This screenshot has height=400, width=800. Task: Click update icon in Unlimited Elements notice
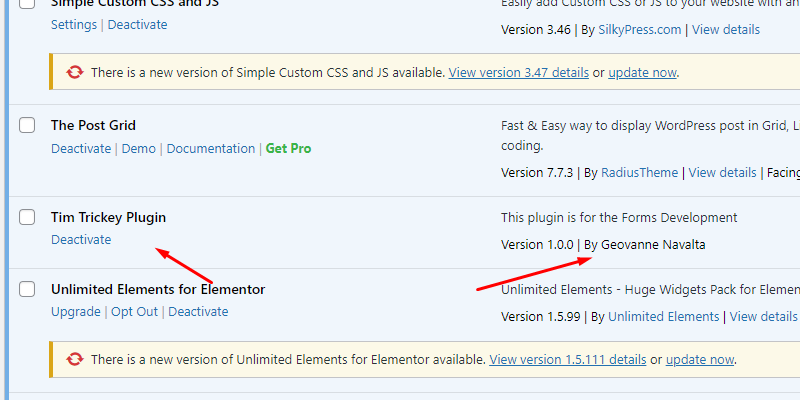[74, 359]
